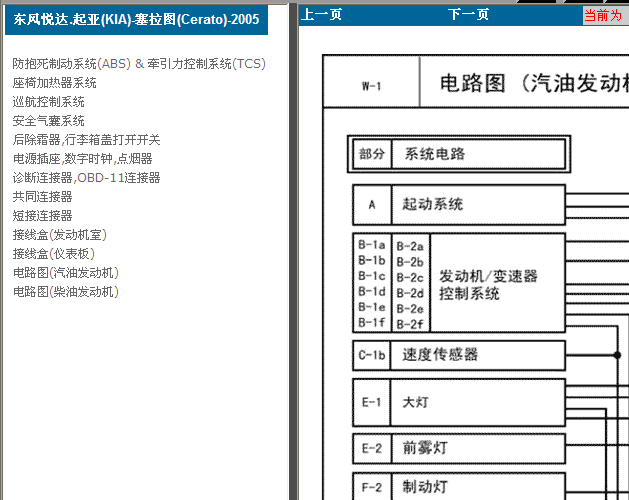Go to next page with 下一页
This screenshot has width=629, height=500.
(x=469, y=15)
